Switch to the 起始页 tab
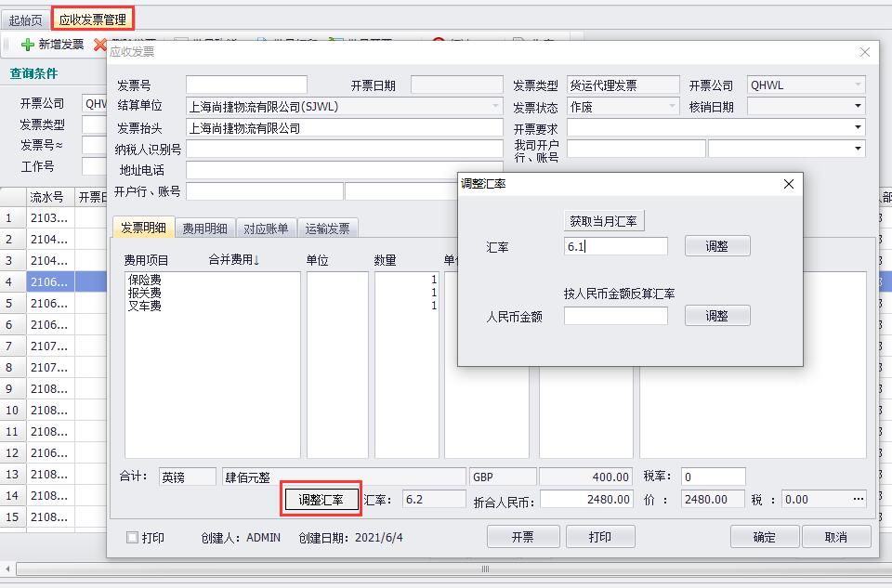The height and width of the screenshot is (588, 892). click(26, 20)
